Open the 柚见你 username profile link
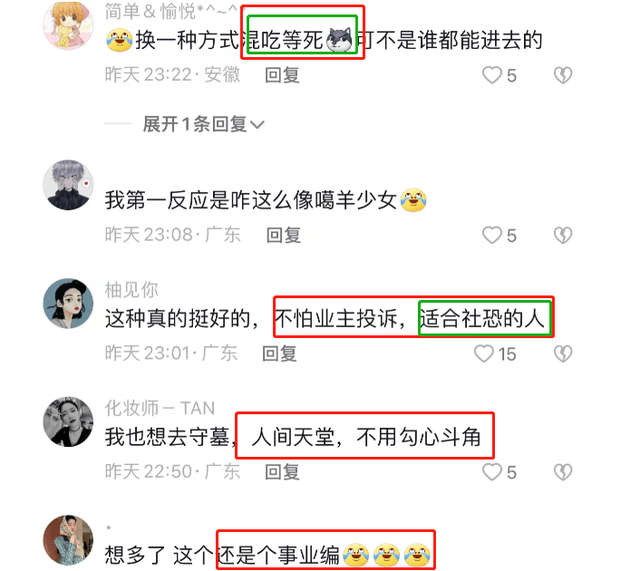Image resolution: width=640 pixels, height=571 pixels. (x=131, y=290)
